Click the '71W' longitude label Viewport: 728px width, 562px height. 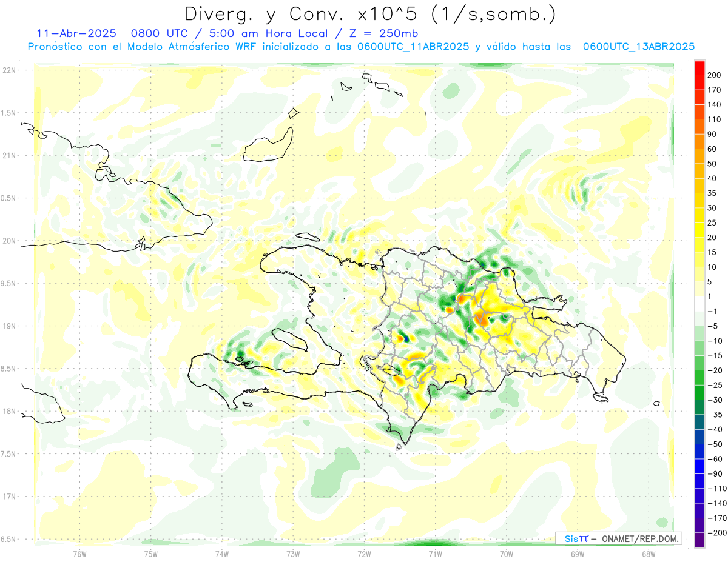pos(435,554)
